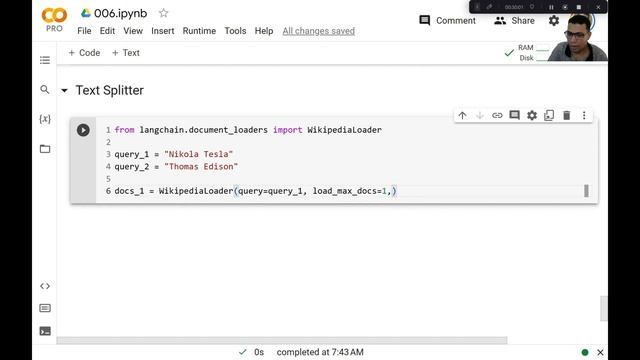The image size is (640, 360).
Task: Click inside code line with WikipediaLoader call
Action: (256, 191)
